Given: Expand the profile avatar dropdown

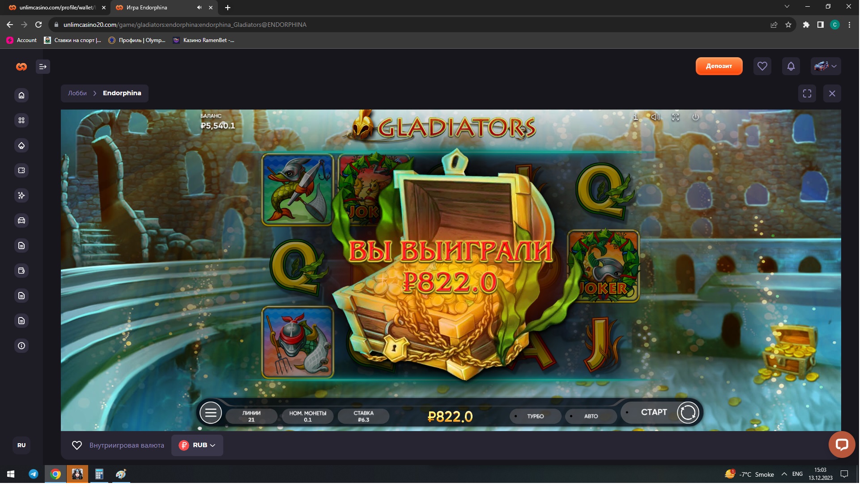Looking at the screenshot, I should click(x=825, y=66).
